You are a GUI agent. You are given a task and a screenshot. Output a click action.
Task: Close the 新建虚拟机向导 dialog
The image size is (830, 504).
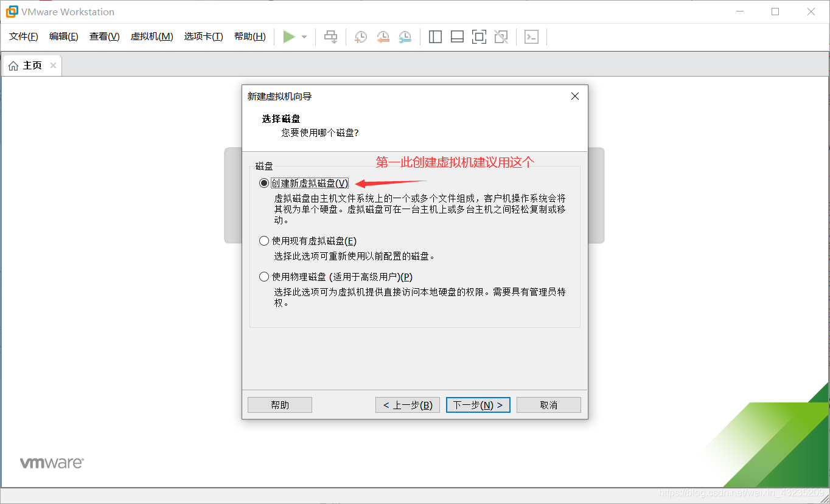(575, 96)
